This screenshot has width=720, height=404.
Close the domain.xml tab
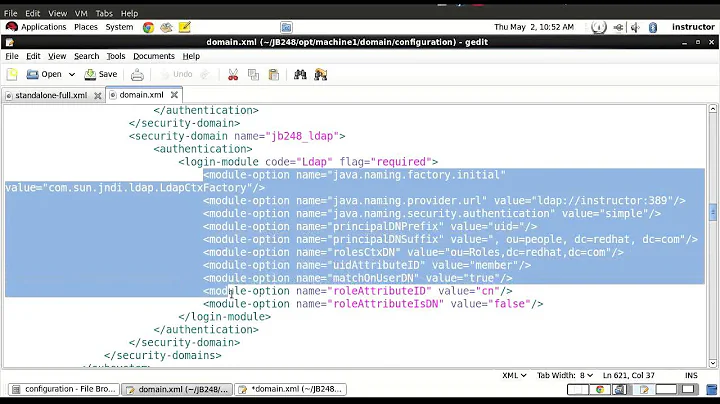click(174, 95)
